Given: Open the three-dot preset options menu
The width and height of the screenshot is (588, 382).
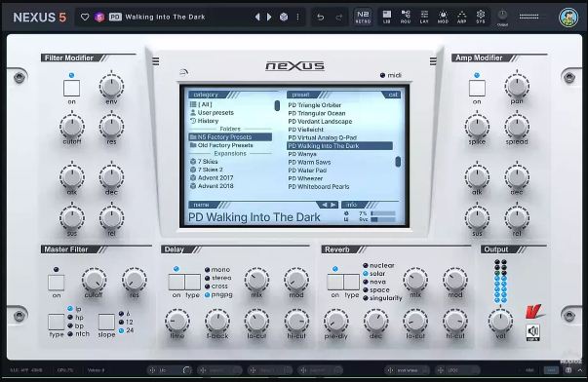Looking at the screenshot, I should 297,17.
